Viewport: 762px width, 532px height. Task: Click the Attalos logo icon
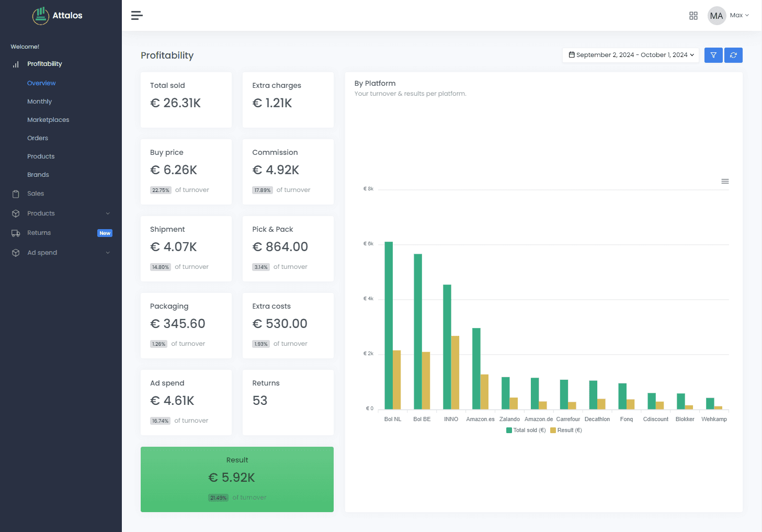click(x=41, y=16)
